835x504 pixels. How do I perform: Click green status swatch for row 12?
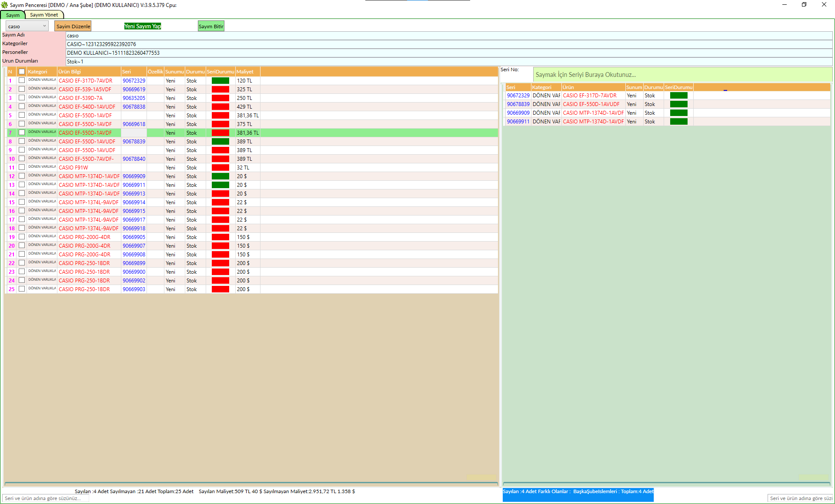click(x=220, y=176)
